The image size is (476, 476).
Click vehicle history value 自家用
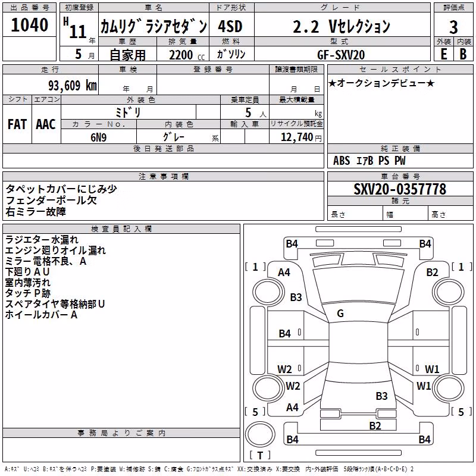[127, 55]
